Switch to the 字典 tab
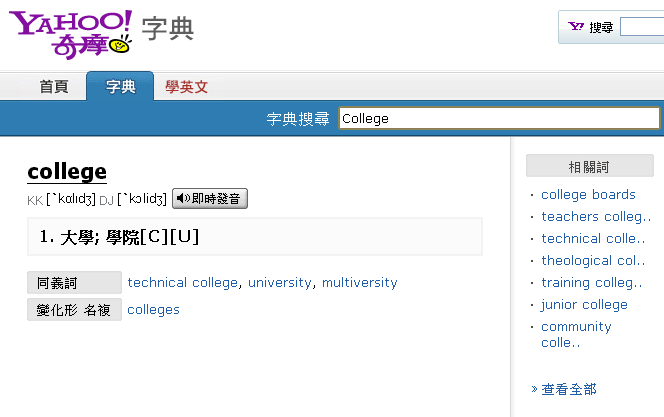The width and height of the screenshot is (664, 417). tap(120, 86)
